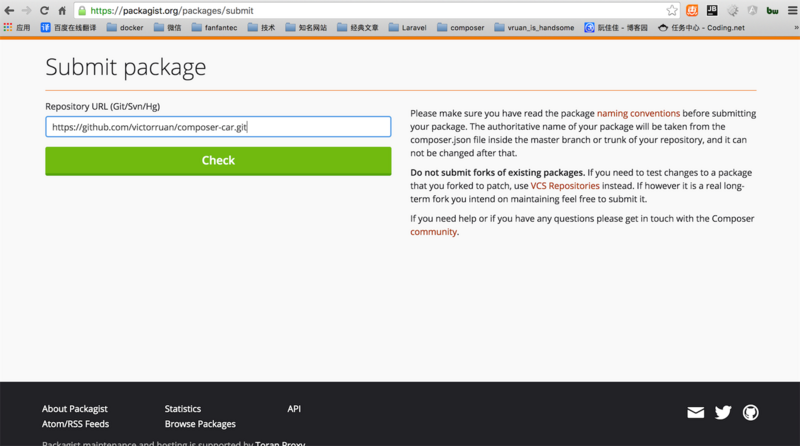Open the Coding.net 任务中心 bookmark
The image size is (800, 446).
point(702,28)
